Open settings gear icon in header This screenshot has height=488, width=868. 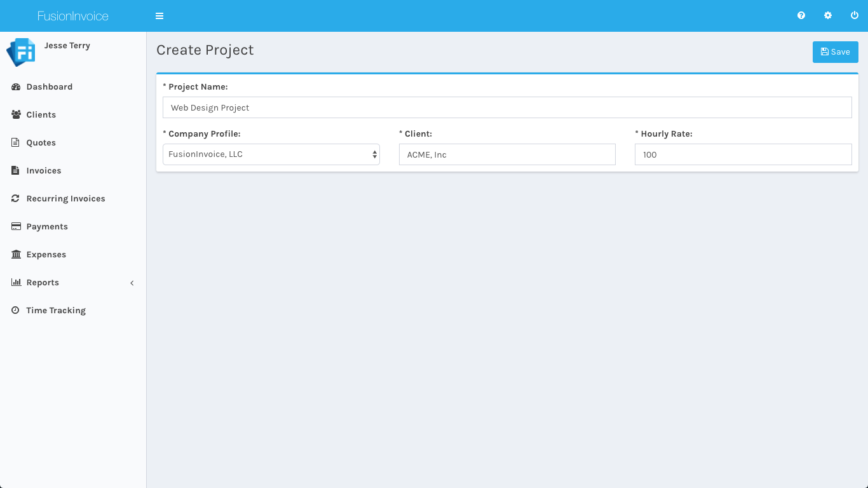pos(828,16)
